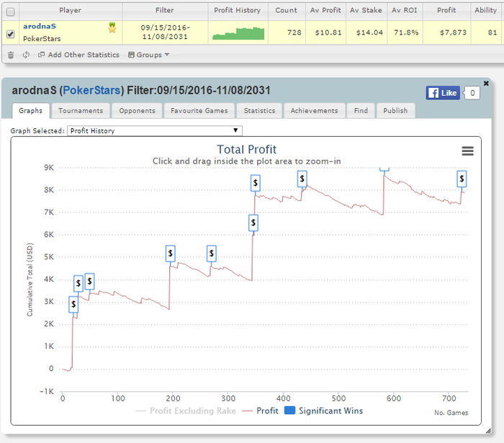Sort by the Player column header
Image resolution: width=504 pixels, height=443 pixels.
71,11
